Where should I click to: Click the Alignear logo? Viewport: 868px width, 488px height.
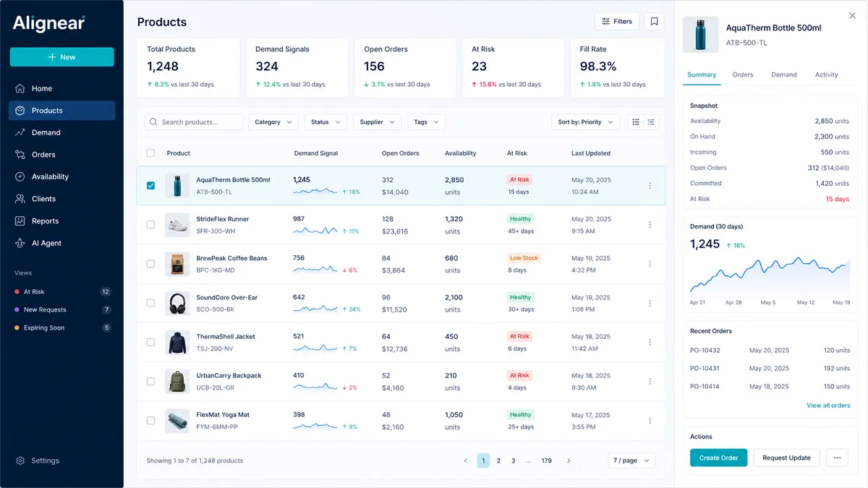(48, 23)
